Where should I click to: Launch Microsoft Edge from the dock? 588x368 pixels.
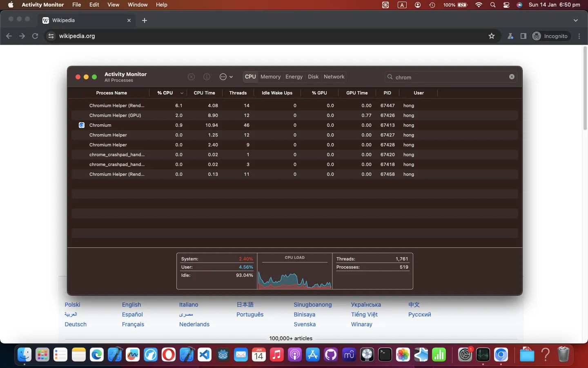coord(97,355)
